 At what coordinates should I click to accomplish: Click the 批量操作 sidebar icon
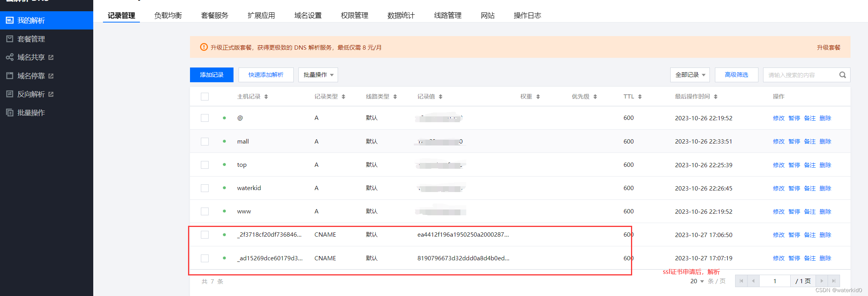pos(10,113)
